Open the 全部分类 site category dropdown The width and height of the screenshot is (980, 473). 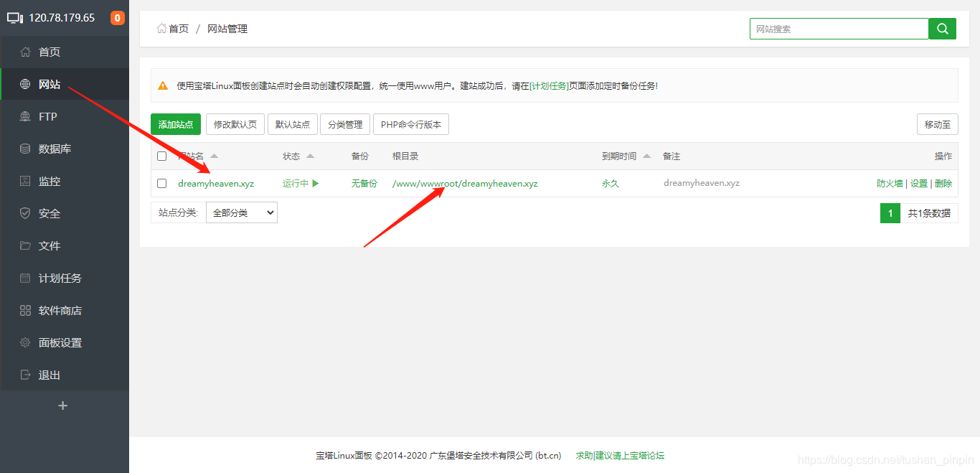click(x=241, y=212)
